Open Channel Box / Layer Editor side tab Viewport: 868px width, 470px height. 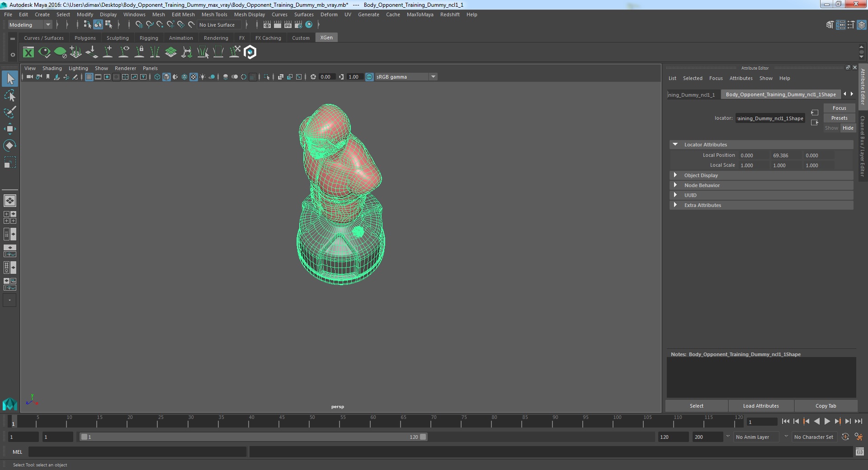click(x=863, y=146)
